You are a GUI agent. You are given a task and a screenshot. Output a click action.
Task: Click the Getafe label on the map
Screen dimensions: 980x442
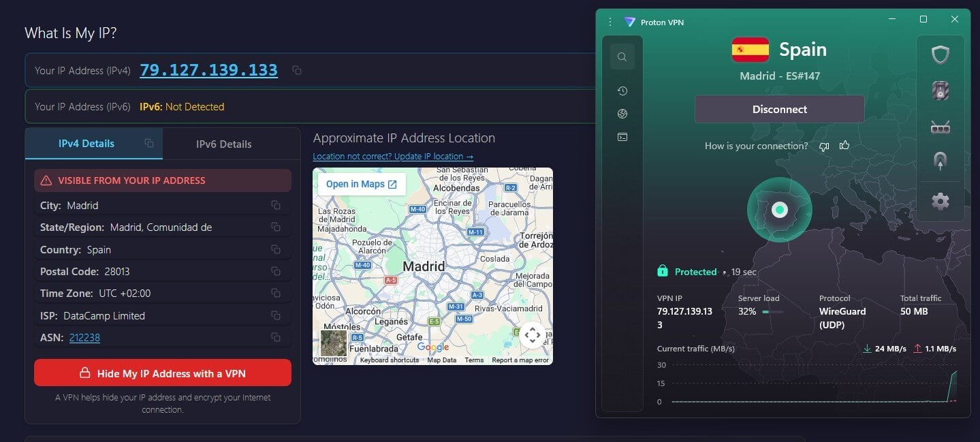coord(409,337)
